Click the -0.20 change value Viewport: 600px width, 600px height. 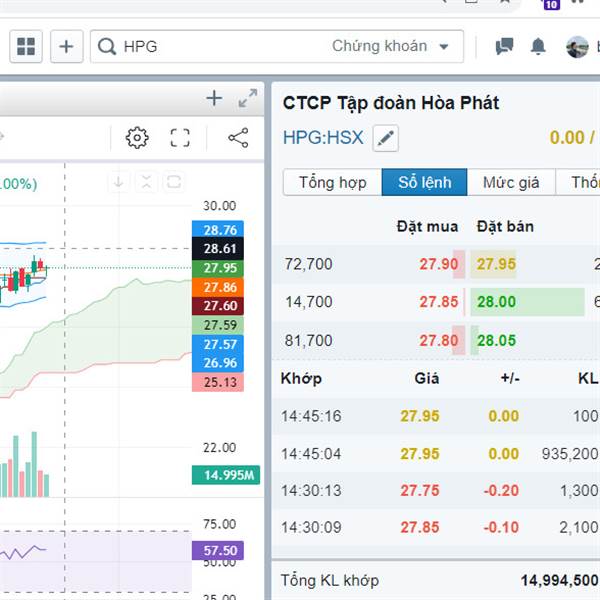[501, 491]
